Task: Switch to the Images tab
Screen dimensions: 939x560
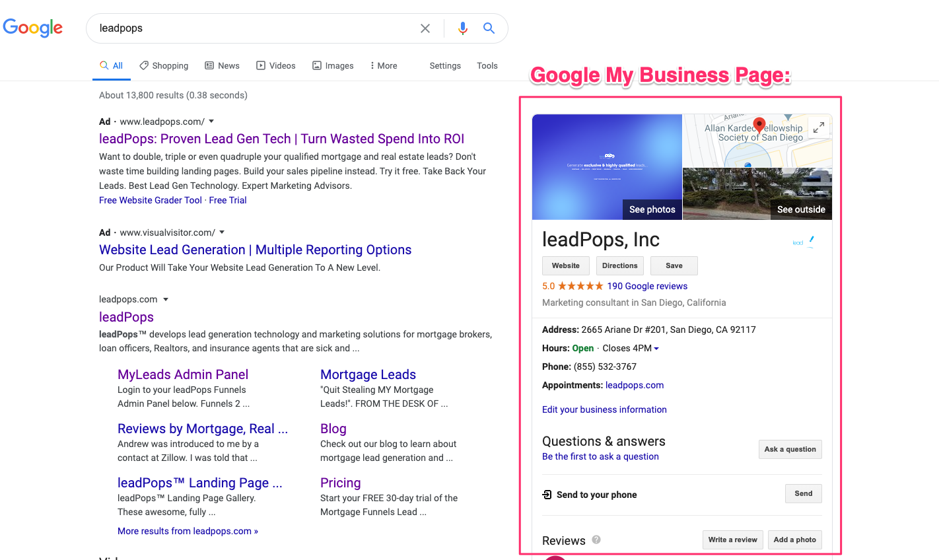Action: pyautogui.click(x=333, y=65)
